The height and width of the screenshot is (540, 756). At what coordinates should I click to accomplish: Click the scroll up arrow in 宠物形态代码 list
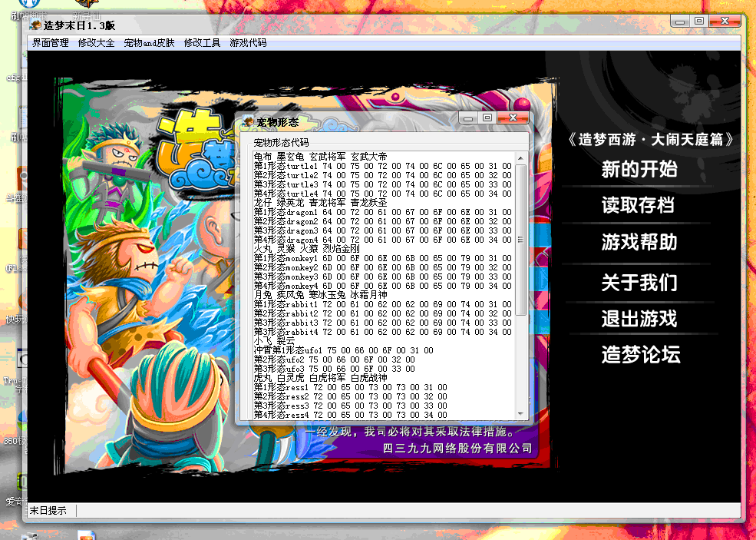point(520,158)
